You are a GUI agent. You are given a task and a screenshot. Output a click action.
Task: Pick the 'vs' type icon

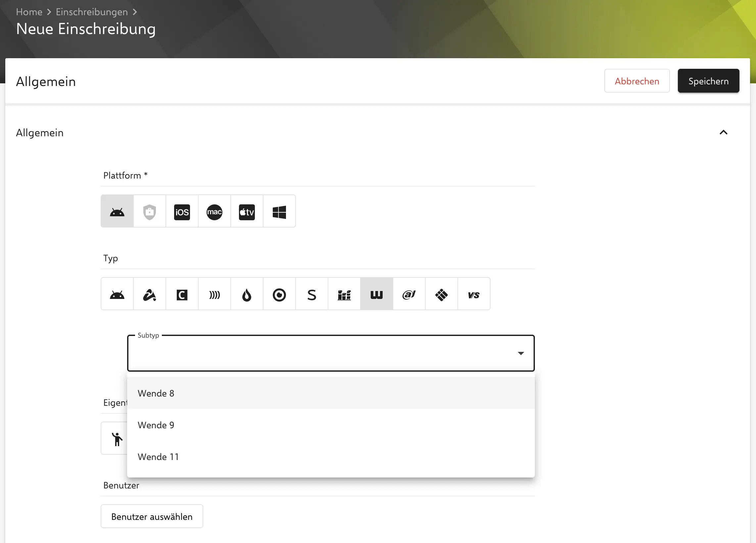pos(473,295)
